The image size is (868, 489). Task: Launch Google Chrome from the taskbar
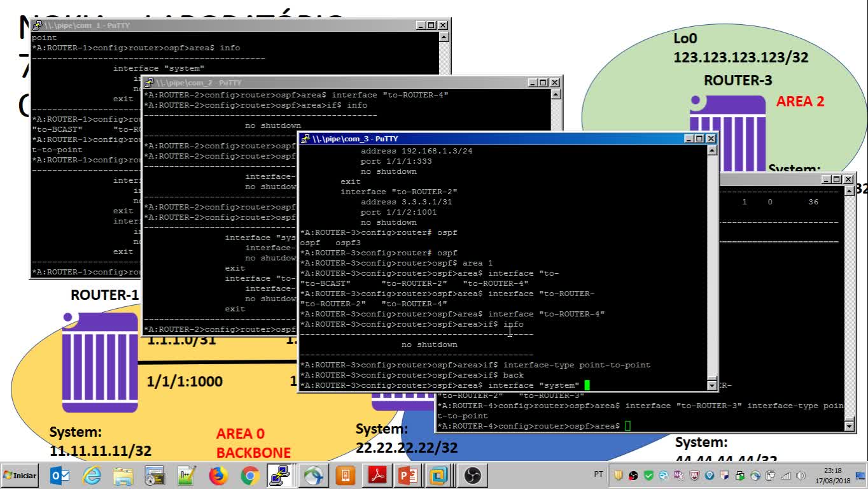click(250, 475)
